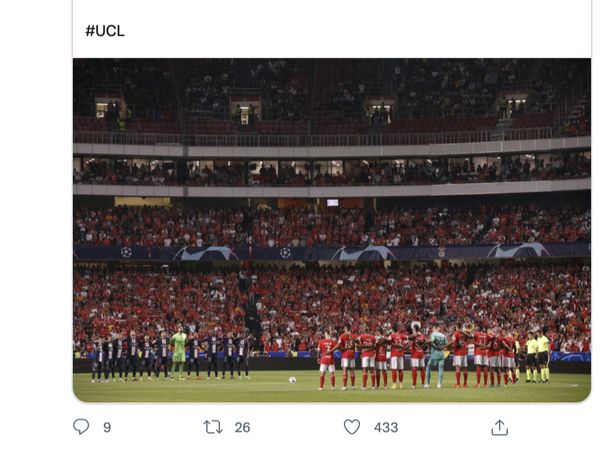Open the #UCL hashtag link
The image size is (600, 449).
[104, 31]
